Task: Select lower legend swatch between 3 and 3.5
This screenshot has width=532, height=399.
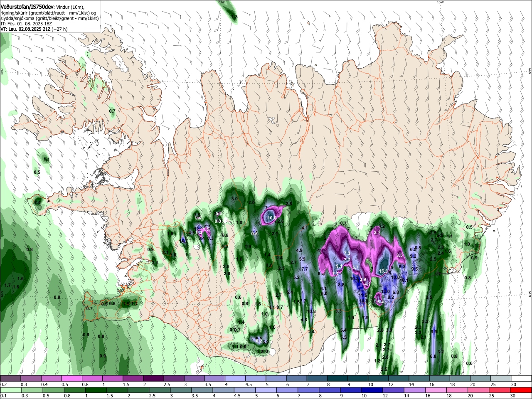Action: tap(181, 390)
